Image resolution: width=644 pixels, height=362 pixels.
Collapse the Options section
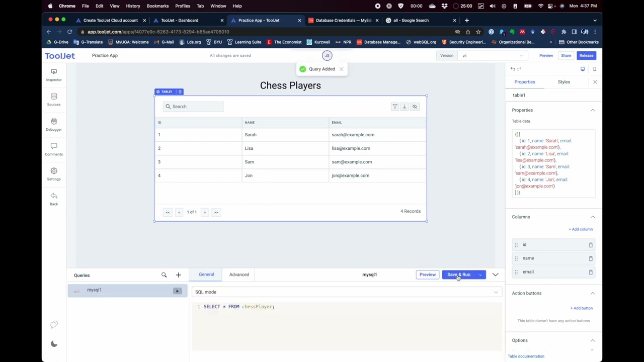click(x=593, y=341)
